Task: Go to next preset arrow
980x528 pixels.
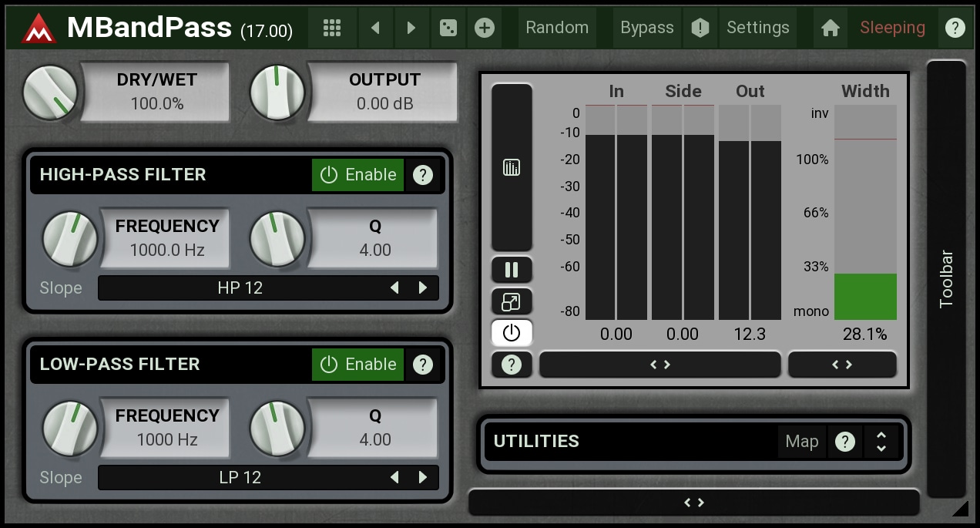Action: pos(411,28)
